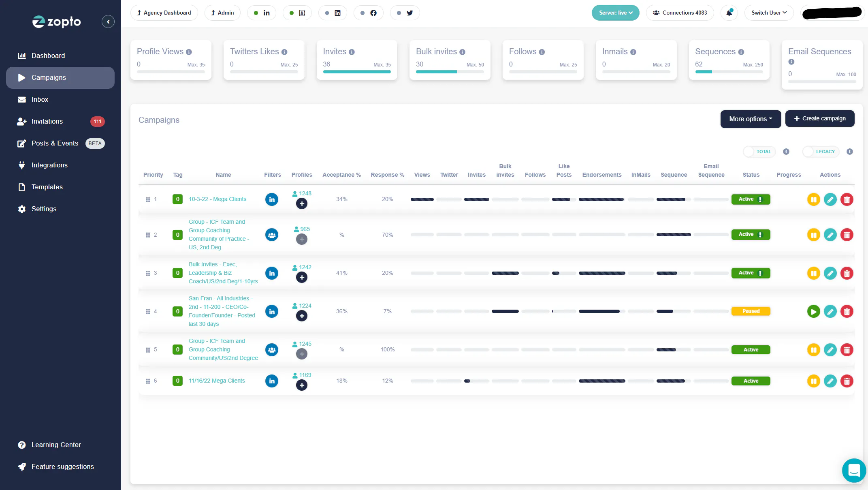The image size is (868, 490).
Task: Expand the Server: live dropdown
Action: tap(615, 13)
